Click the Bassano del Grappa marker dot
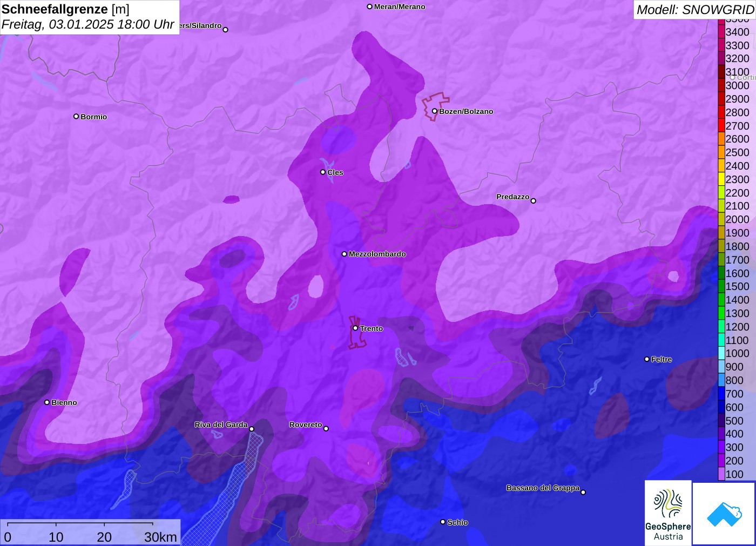Screen dimensions: 756x546 tap(583, 492)
